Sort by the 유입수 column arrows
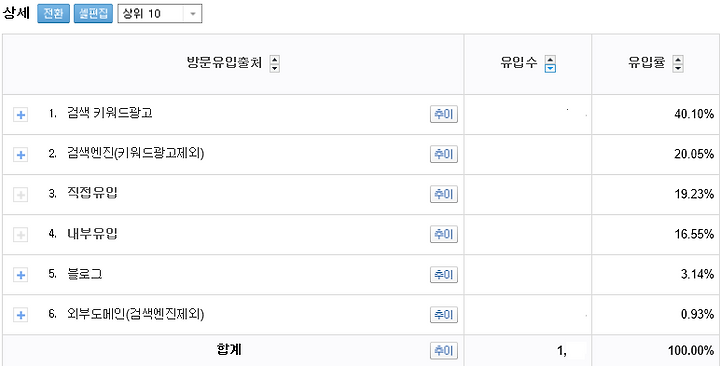Viewport: 720px width, 366px height. pos(550,64)
